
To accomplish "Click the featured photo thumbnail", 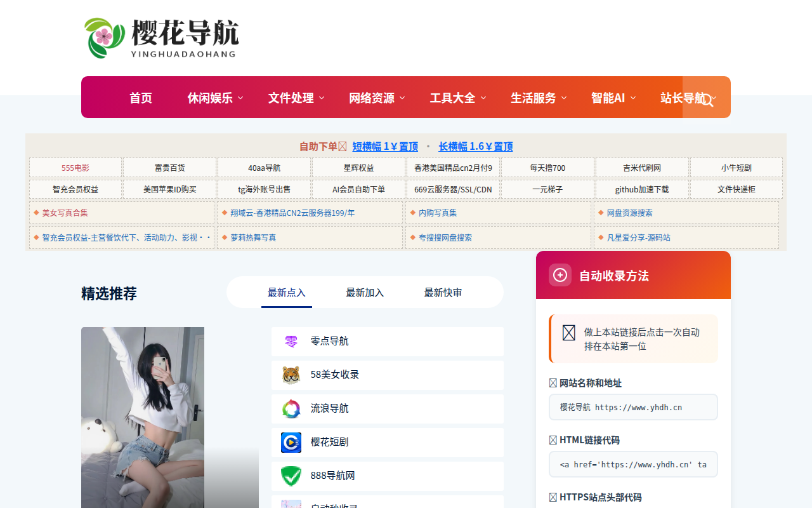I will pyautogui.click(x=170, y=417).
